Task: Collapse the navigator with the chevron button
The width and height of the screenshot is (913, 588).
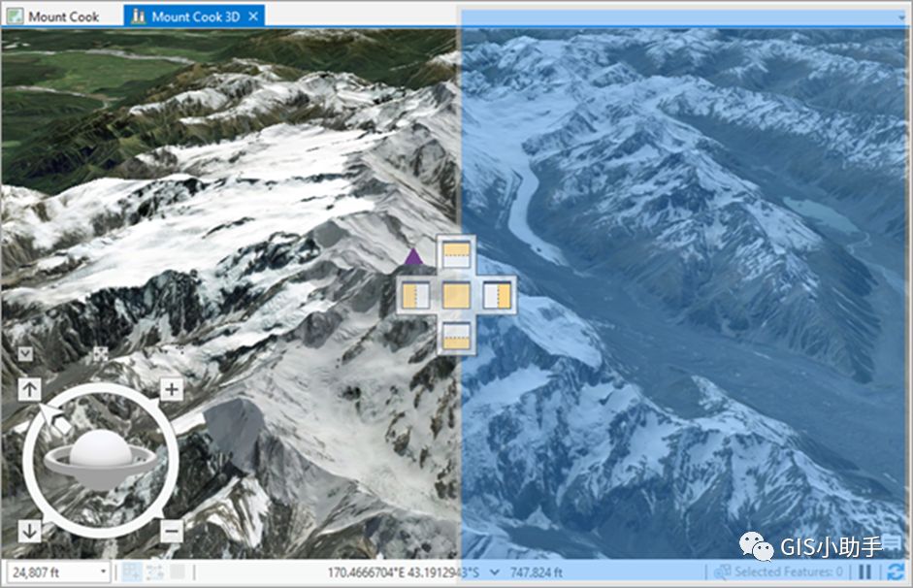Action: click(x=25, y=354)
